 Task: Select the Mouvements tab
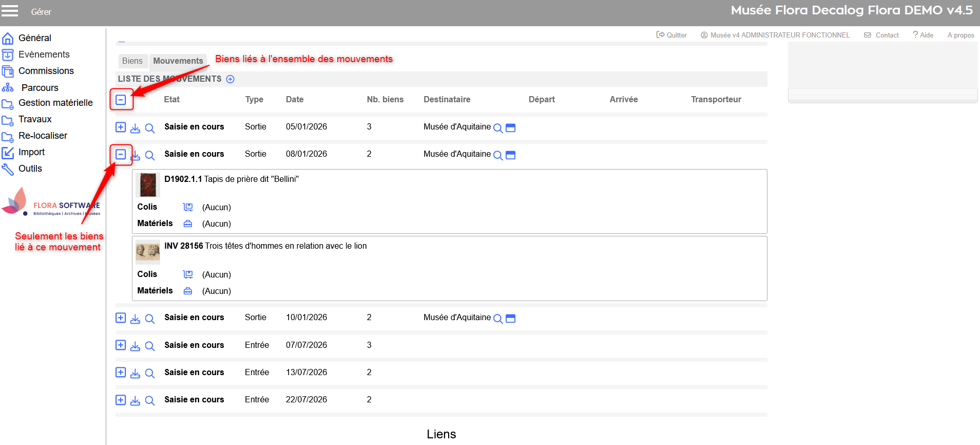(x=178, y=61)
